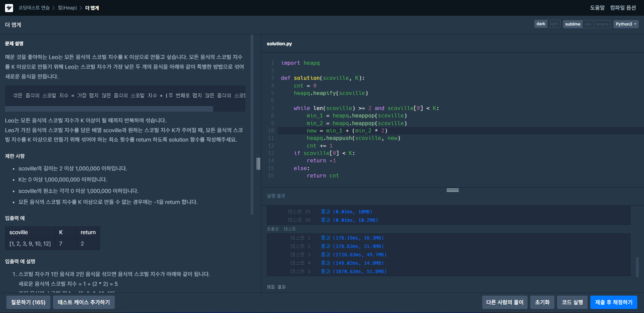
Task: Click vertical panel splitter handle
Action: pyautogui.click(x=258, y=164)
